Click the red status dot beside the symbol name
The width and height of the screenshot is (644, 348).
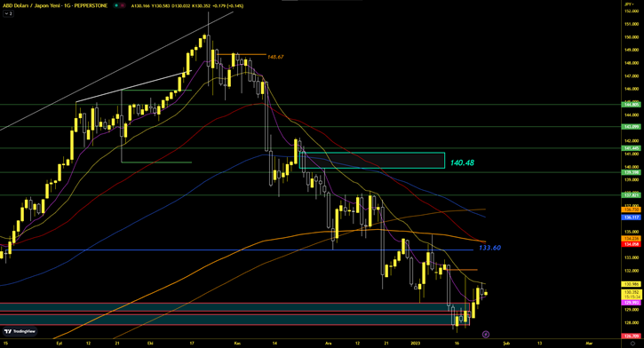click(123, 5)
